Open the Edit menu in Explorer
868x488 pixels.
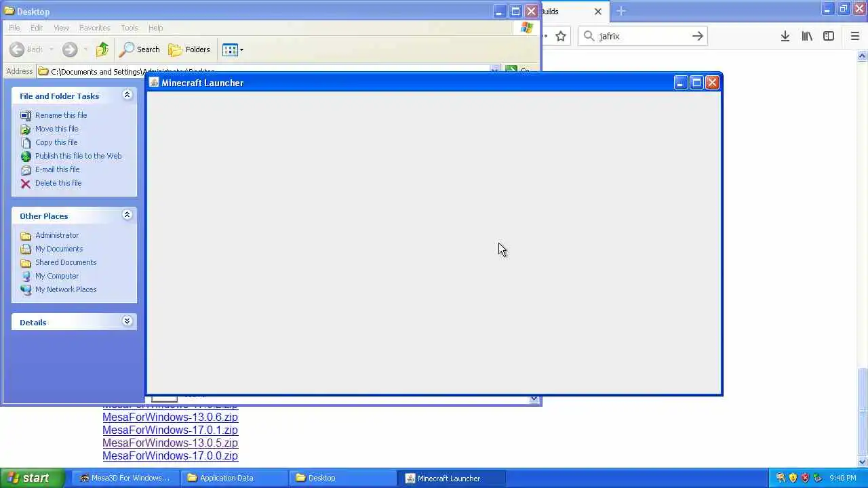(37, 28)
